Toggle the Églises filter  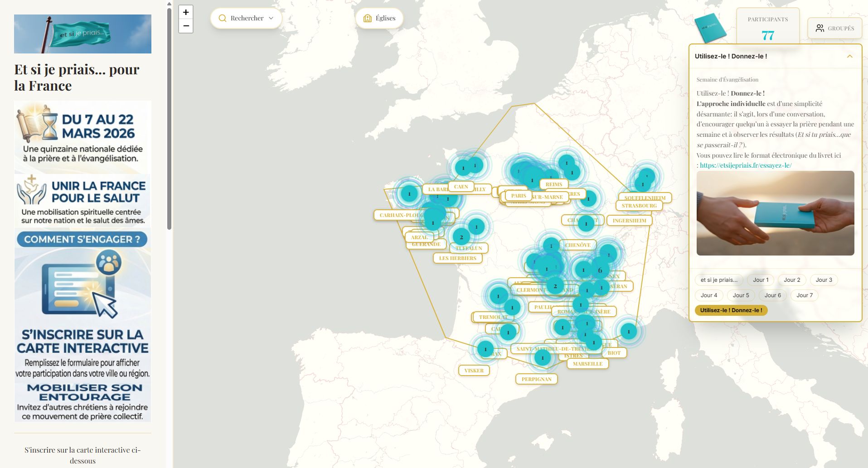point(379,19)
